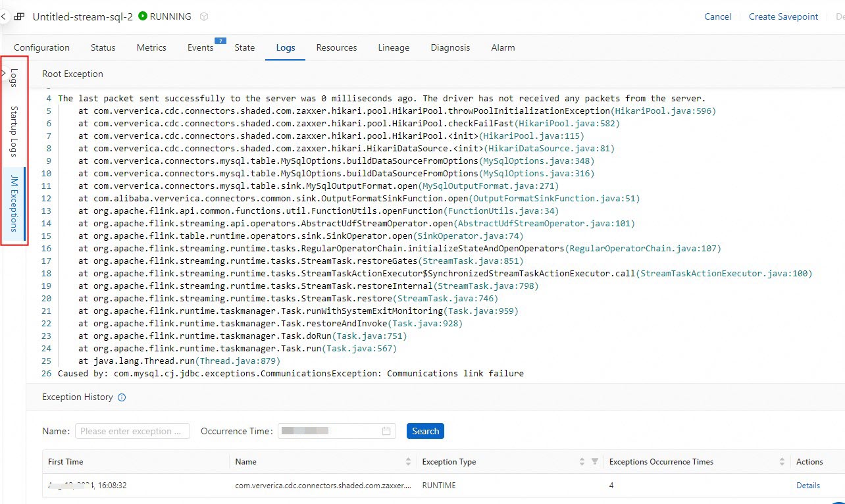View the Events tab
Viewport: 845px width, 504px height.
[200, 47]
